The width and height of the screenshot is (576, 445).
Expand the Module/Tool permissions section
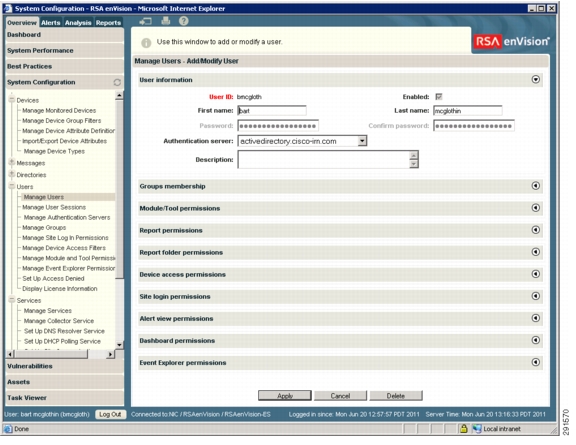pyautogui.click(x=536, y=208)
